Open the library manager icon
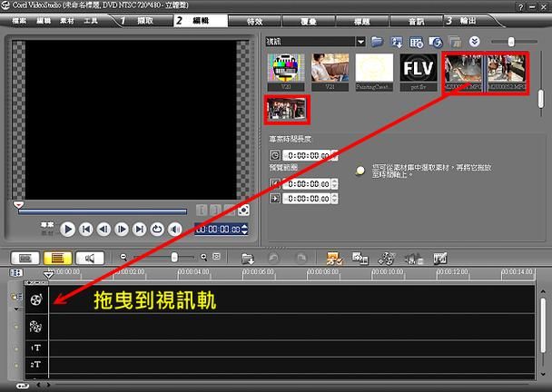This screenshot has width=552, height=392. tap(416, 43)
